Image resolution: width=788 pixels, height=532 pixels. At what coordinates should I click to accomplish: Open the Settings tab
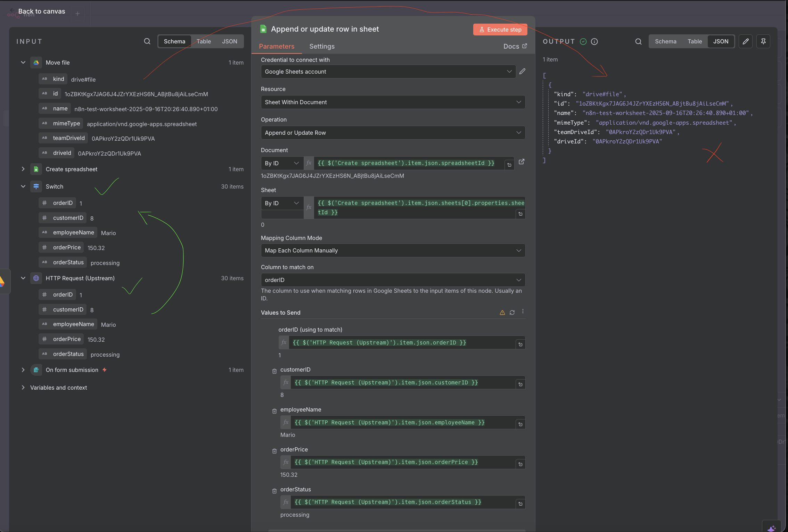click(x=322, y=46)
